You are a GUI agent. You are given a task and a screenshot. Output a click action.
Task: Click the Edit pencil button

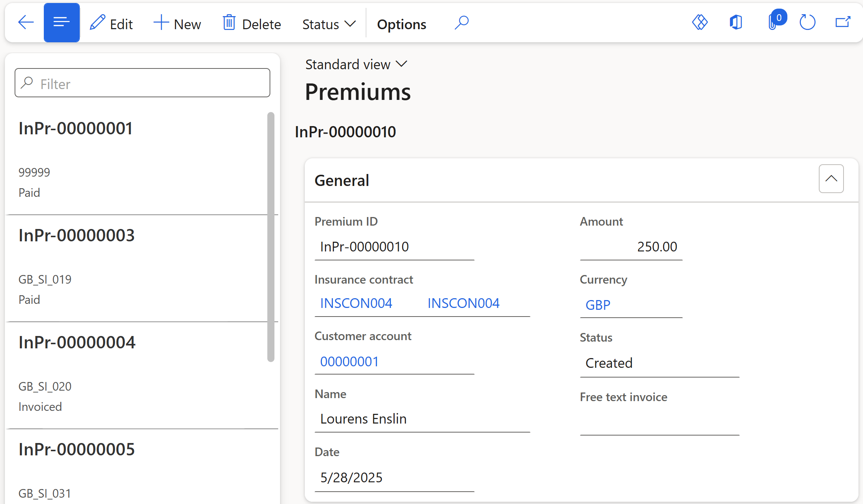click(x=111, y=24)
